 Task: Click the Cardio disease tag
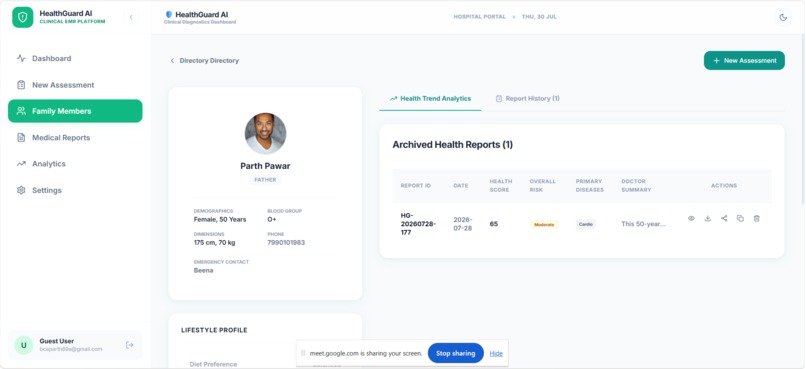585,224
